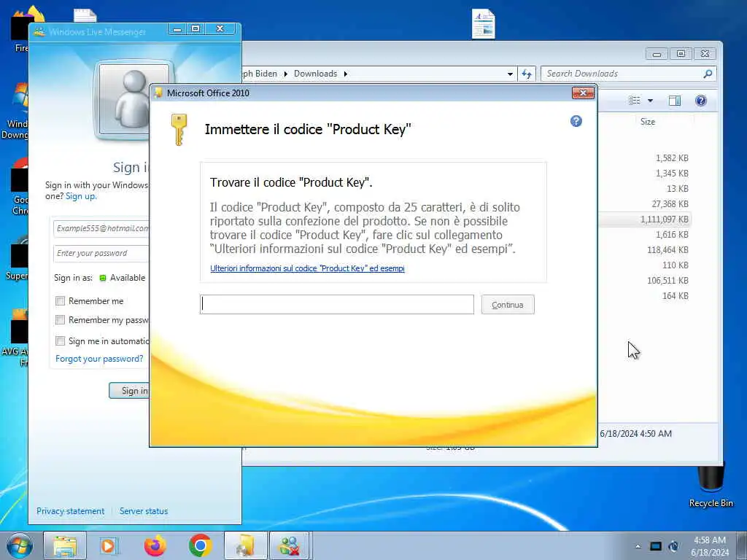Image resolution: width=747 pixels, height=560 pixels.
Task: Show hidden system tray icons
Action: coord(638,546)
